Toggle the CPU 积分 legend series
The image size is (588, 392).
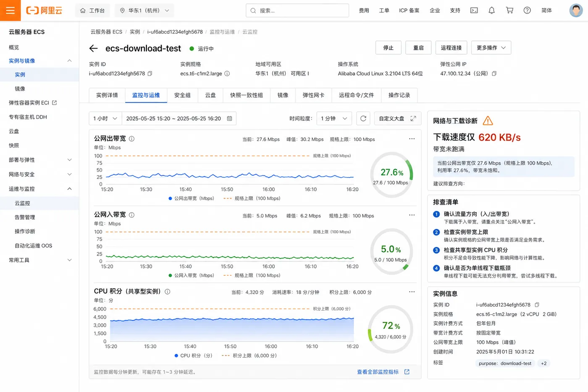click(193, 355)
